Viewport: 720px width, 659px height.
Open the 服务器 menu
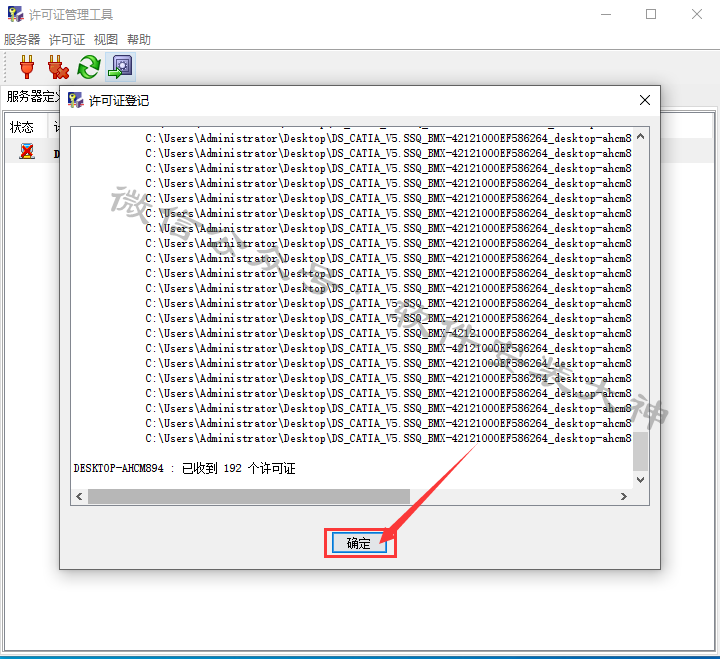coord(22,39)
